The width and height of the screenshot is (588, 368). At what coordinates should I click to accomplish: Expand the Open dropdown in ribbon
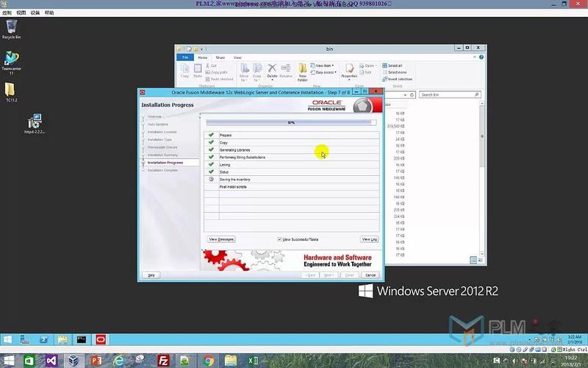(x=369, y=66)
